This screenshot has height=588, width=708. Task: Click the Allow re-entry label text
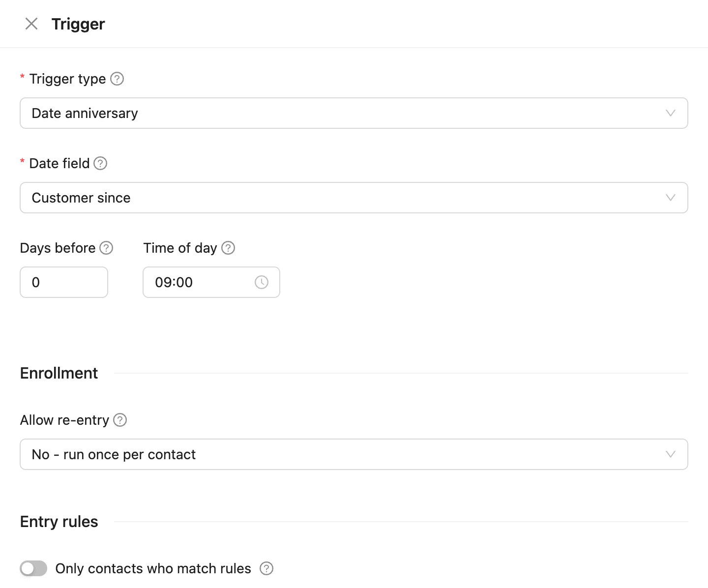(64, 420)
